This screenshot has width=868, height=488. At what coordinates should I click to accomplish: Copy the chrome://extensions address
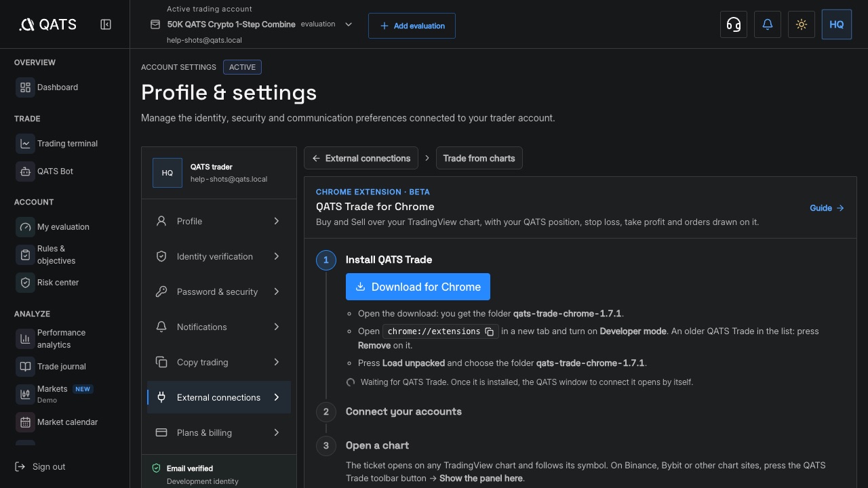click(489, 331)
